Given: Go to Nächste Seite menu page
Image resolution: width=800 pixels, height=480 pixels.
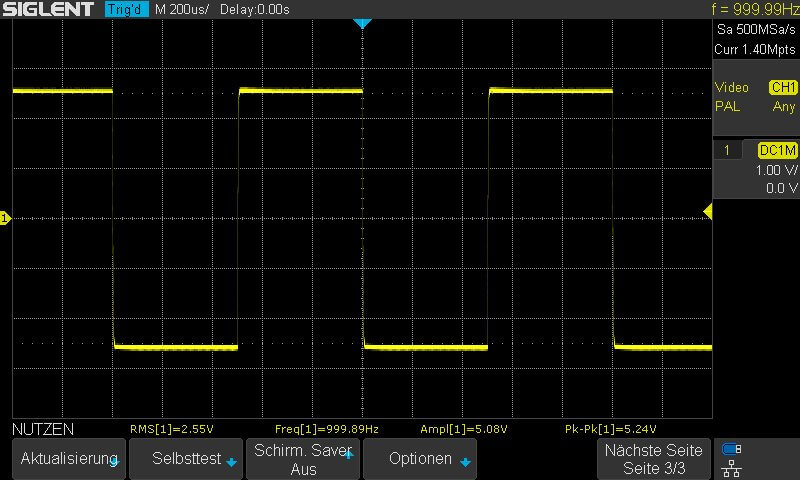Looking at the screenshot, I should (x=654, y=459).
